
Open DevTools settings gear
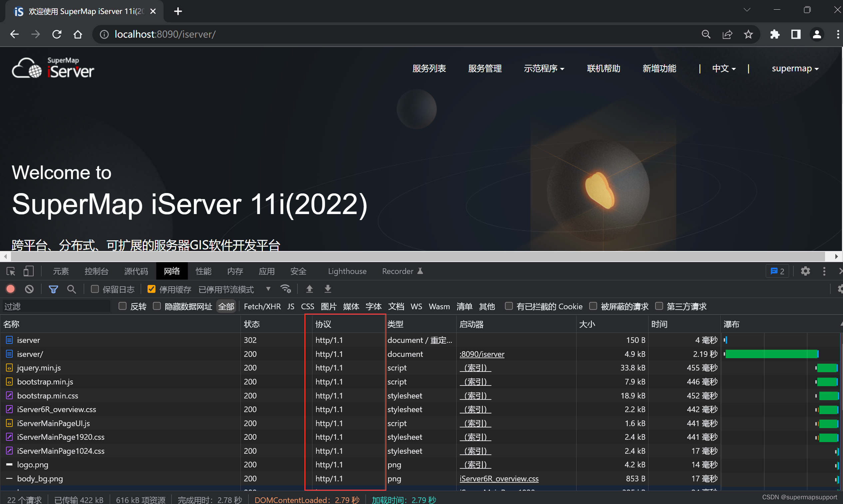tap(805, 271)
